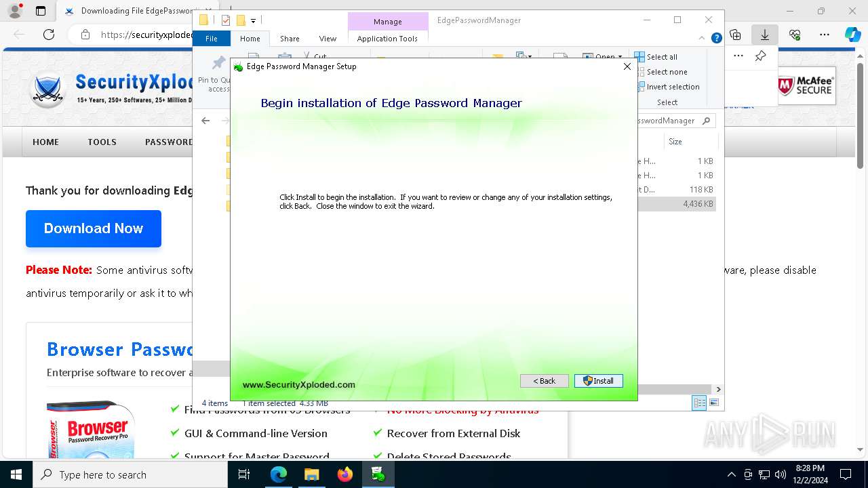Image resolution: width=868 pixels, height=488 pixels.
Task: Open the Edge profile avatar
Action: click(x=14, y=11)
